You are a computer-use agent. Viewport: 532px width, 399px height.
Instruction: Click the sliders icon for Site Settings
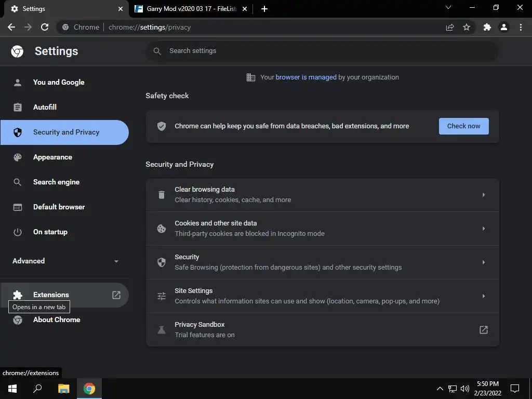(x=162, y=296)
